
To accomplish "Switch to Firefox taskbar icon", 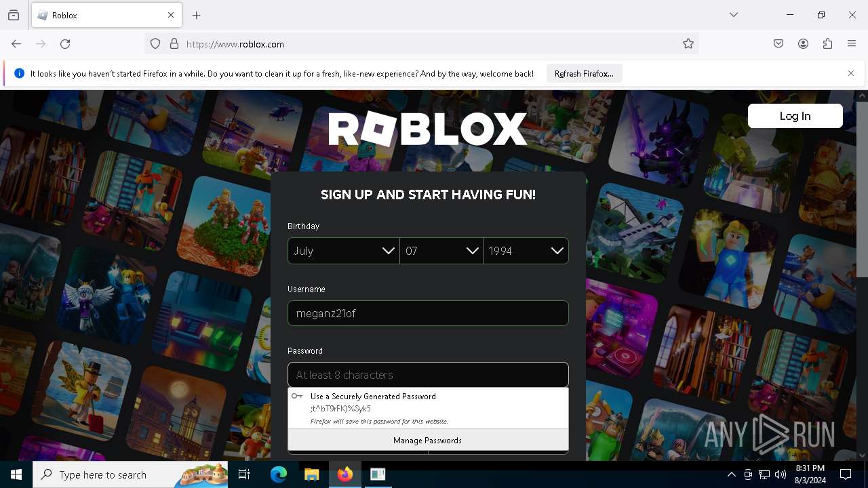I will [344, 474].
